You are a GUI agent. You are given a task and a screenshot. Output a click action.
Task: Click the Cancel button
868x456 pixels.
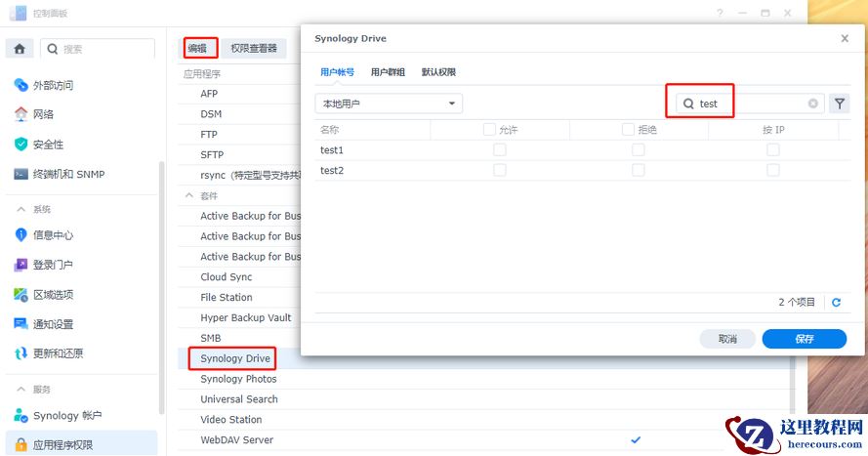(x=727, y=339)
